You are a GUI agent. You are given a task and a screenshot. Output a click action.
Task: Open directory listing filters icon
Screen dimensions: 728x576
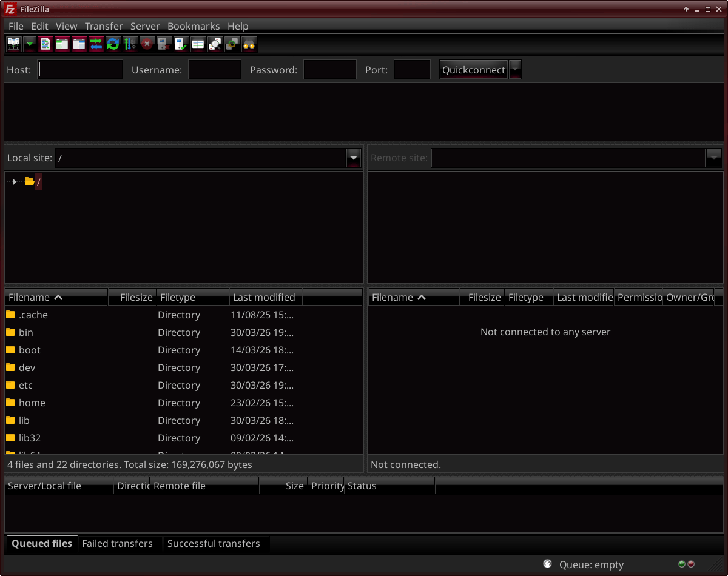(198, 44)
